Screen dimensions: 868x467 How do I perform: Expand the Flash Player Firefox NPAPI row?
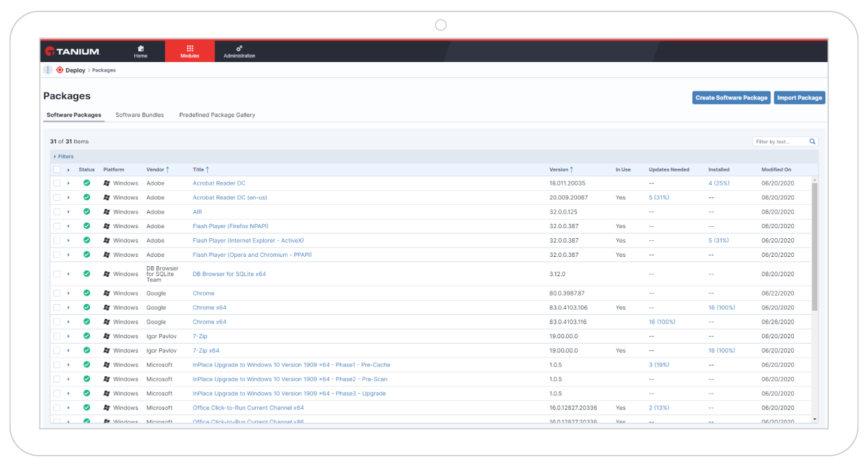(x=69, y=226)
